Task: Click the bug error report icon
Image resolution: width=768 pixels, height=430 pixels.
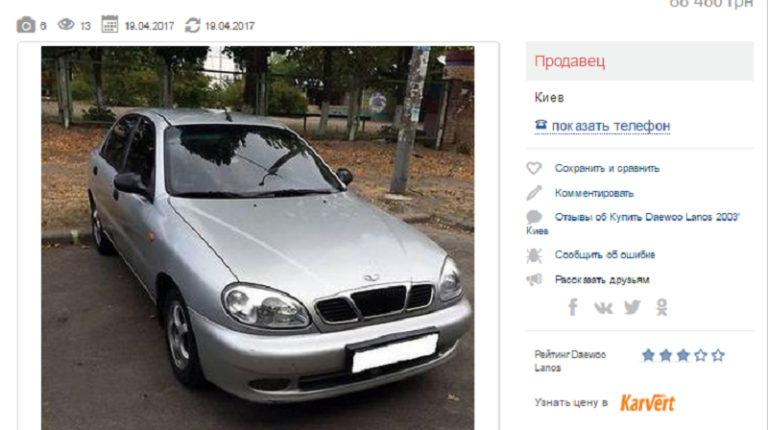Action: [x=534, y=255]
